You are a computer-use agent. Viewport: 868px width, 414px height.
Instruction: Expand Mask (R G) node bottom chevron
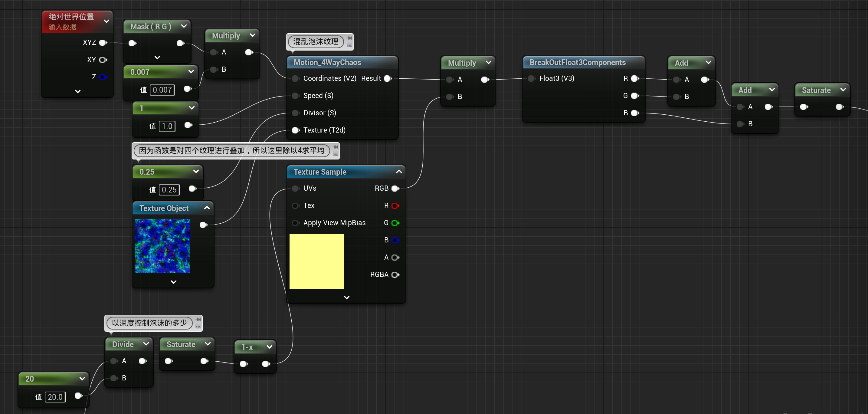[x=157, y=57]
